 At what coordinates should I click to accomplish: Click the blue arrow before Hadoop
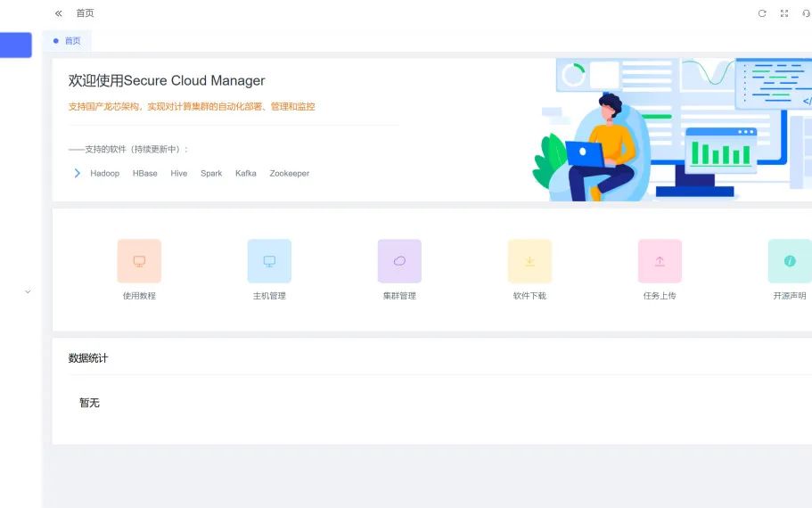tap(78, 173)
